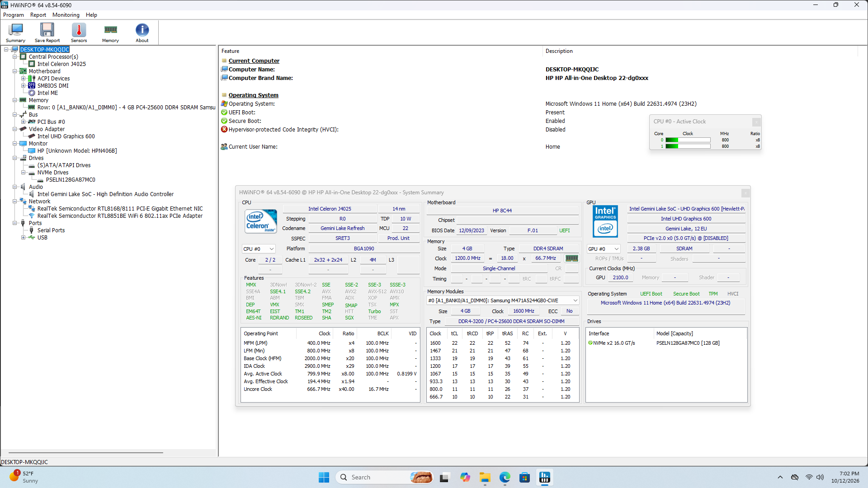Click the memory module icon next to 66.7 MHz
The height and width of the screenshot is (488, 868).
572,258
